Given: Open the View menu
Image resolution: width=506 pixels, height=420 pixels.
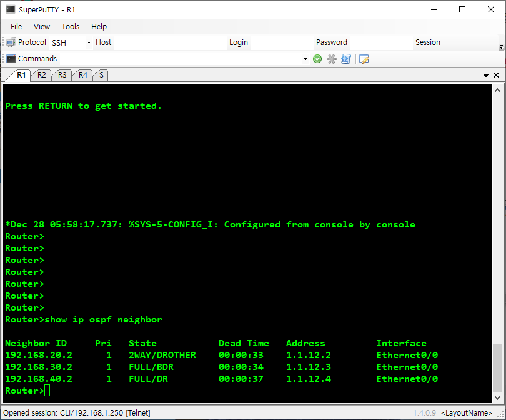Looking at the screenshot, I should [42, 26].
